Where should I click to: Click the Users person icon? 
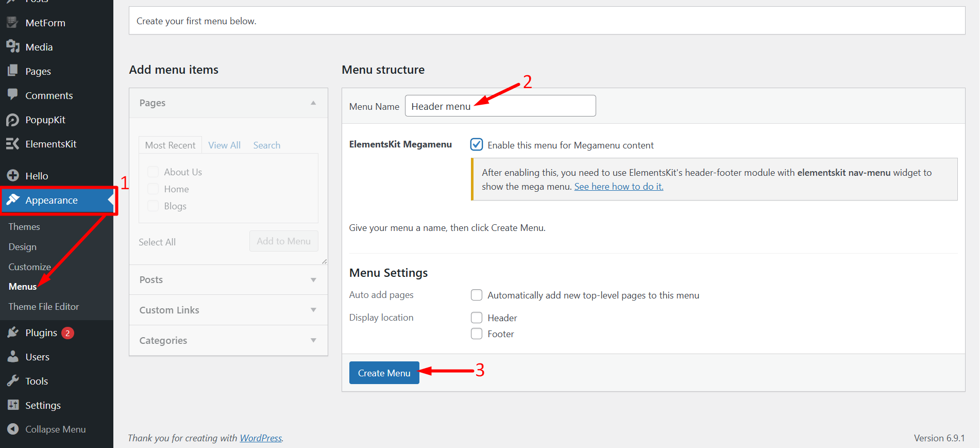[x=13, y=357]
